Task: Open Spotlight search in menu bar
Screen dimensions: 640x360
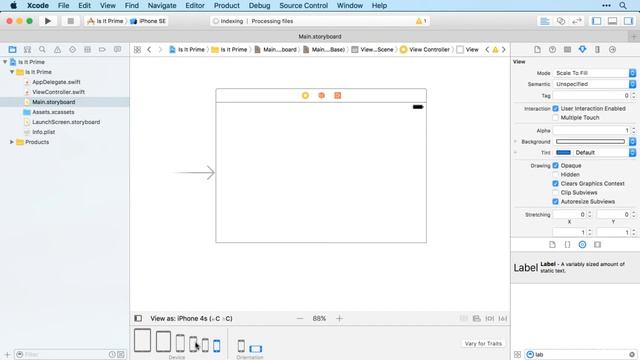Action: 623,5
